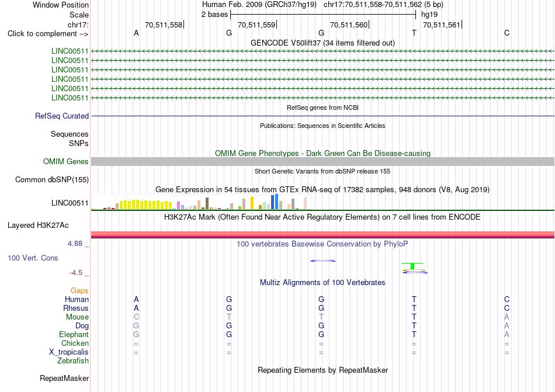Image resolution: width=555 pixels, height=392 pixels.
Task: Click the Zebrafish alignment row label
Action: pos(73,361)
